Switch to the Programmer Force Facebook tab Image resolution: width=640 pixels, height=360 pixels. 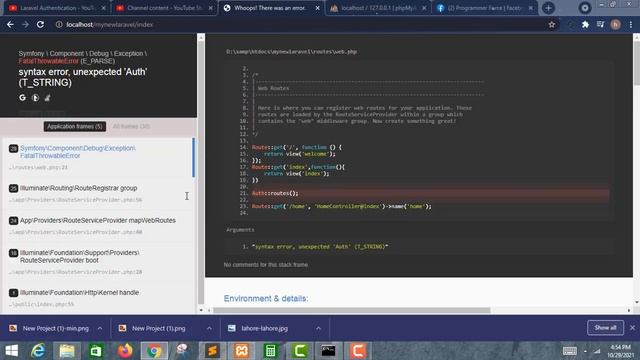pyautogui.click(x=484, y=8)
